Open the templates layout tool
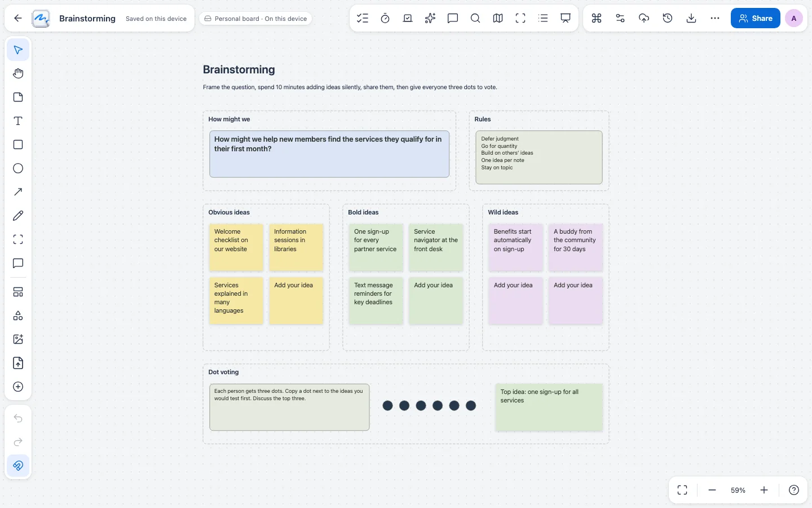The width and height of the screenshot is (812, 508). coord(18,292)
